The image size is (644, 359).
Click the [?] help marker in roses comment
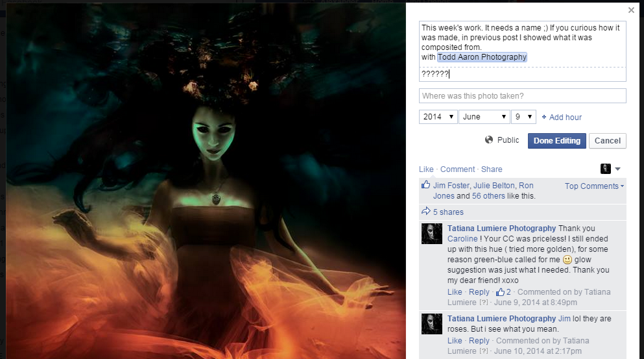484,351
